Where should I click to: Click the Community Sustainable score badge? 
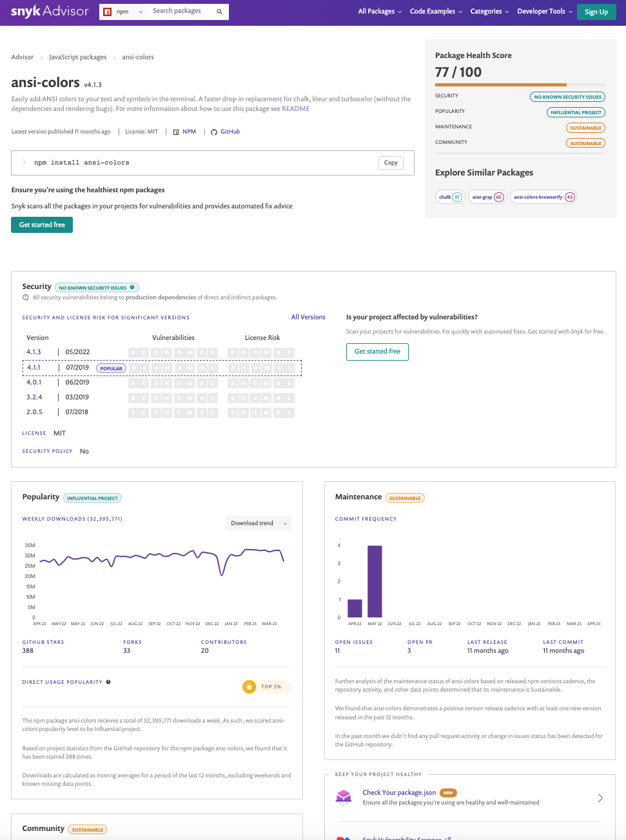(585, 143)
